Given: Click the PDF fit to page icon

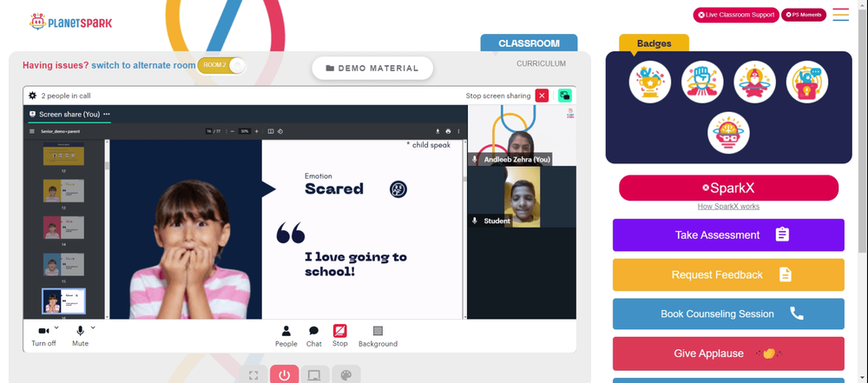Looking at the screenshot, I should pyautogui.click(x=271, y=131).
